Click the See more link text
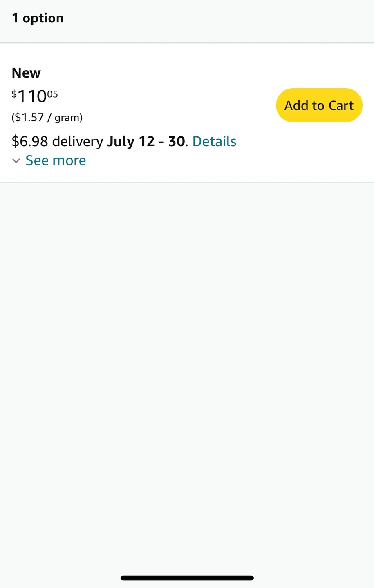374x588 pixels. coord(56,160)
